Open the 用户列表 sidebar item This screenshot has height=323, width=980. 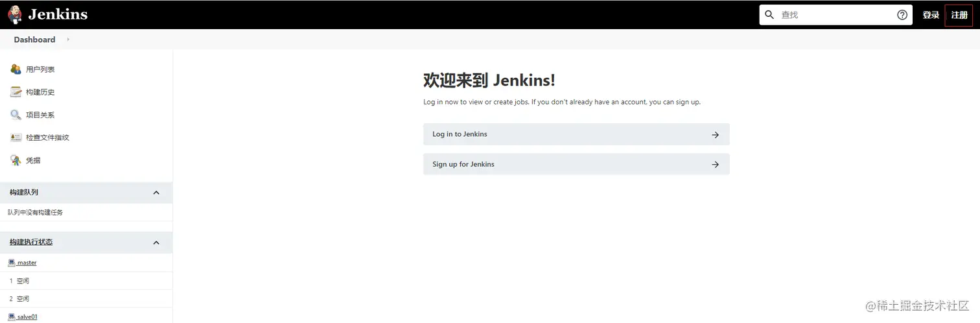(40, 69)
